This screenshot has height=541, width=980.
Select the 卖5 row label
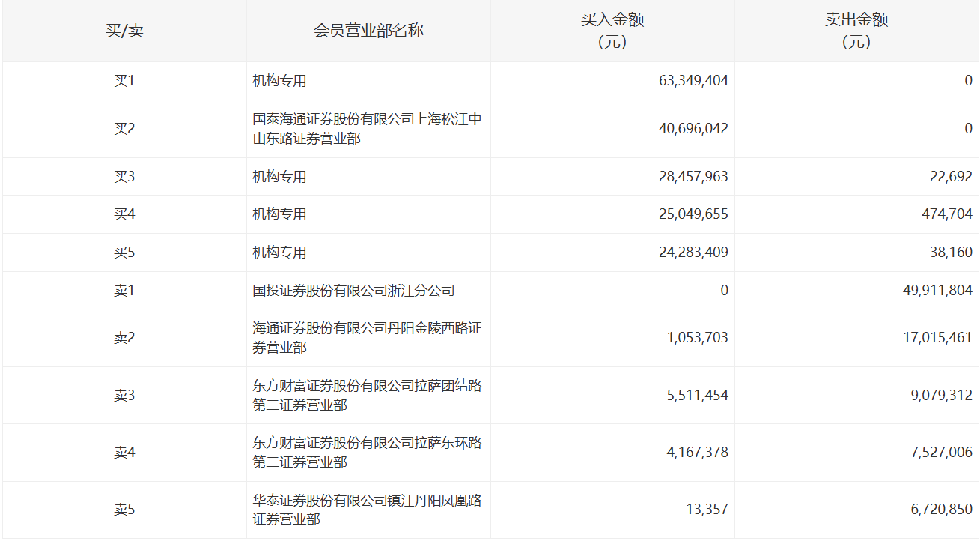pyautogui.click(x=124, y=510)
